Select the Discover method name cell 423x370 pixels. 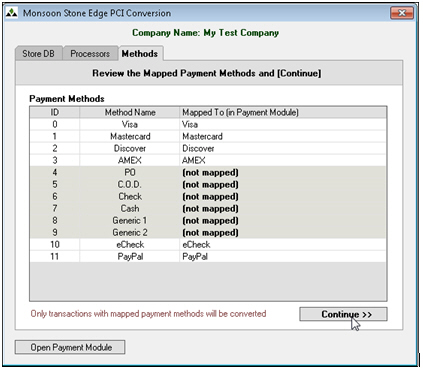coord(130,148)
